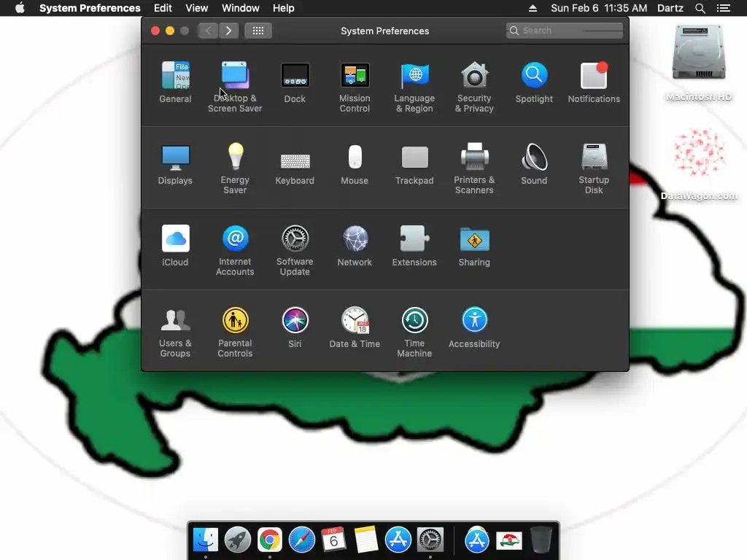Viewport: 747px width, 560px height.
Task: Open the Help menu
Action: (284, 8)
